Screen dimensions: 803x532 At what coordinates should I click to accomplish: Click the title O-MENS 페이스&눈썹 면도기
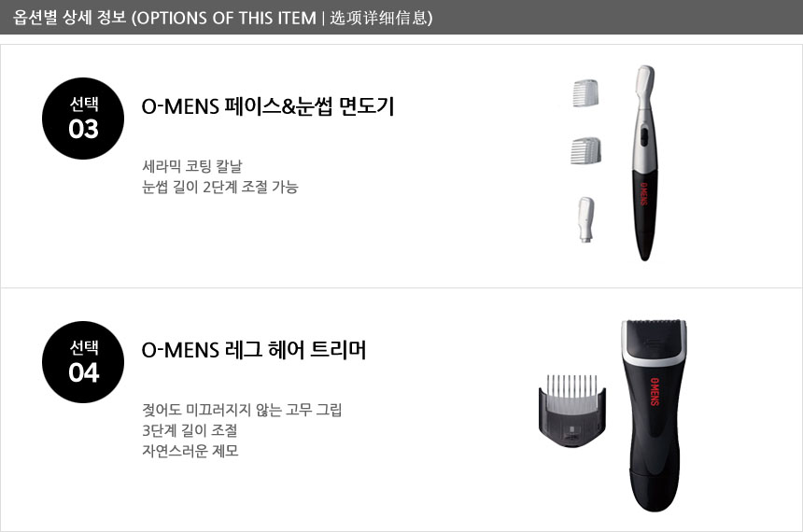click(268, 106)
